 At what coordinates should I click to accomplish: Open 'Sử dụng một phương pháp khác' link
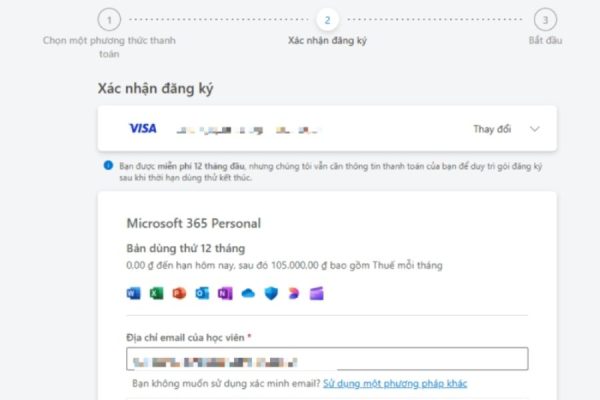point(395,384)
